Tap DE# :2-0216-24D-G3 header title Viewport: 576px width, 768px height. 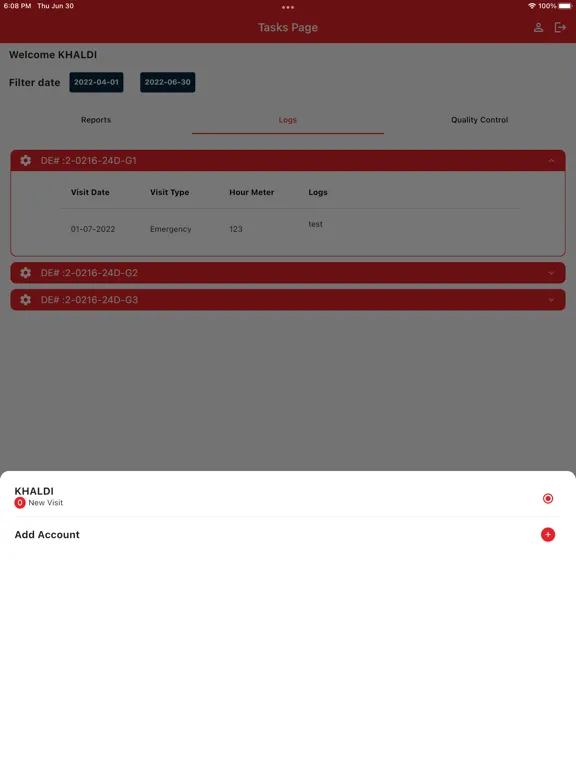tap(89, 299)
